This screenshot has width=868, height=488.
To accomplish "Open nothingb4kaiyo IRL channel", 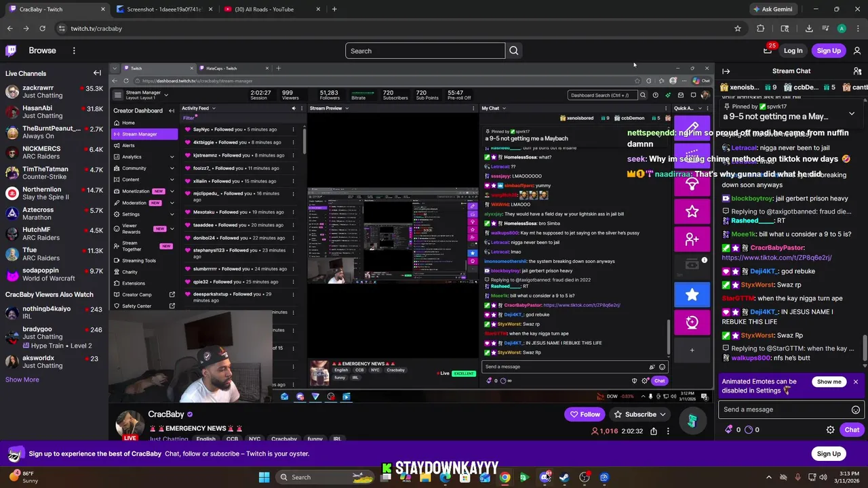I will coord(54,312).
